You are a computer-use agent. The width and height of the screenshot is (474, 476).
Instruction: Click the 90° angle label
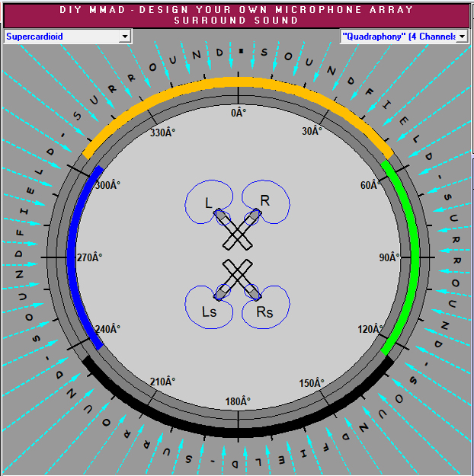coord(389,257)
